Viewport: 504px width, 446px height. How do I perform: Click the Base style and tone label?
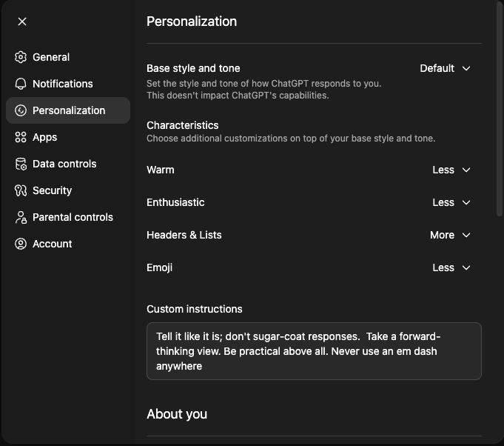193,68
